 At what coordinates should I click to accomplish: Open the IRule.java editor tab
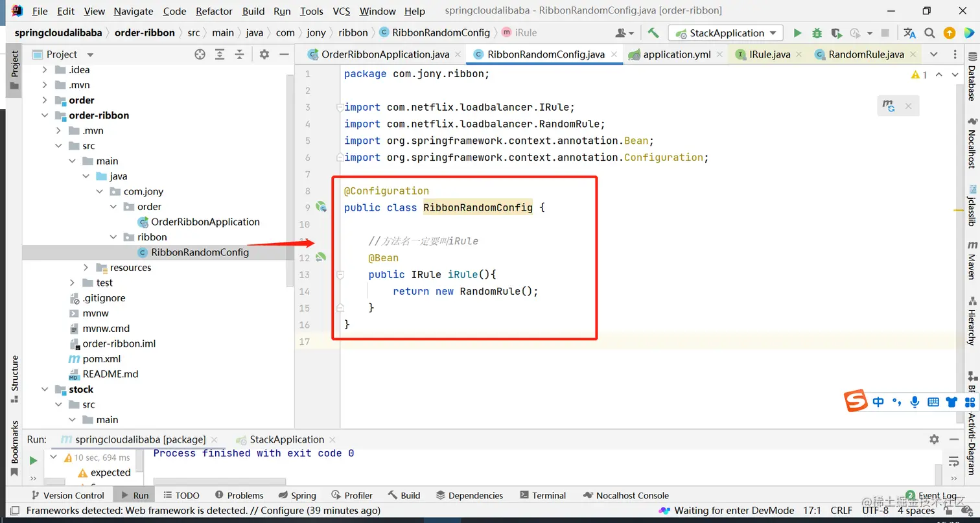coord(769,54)
